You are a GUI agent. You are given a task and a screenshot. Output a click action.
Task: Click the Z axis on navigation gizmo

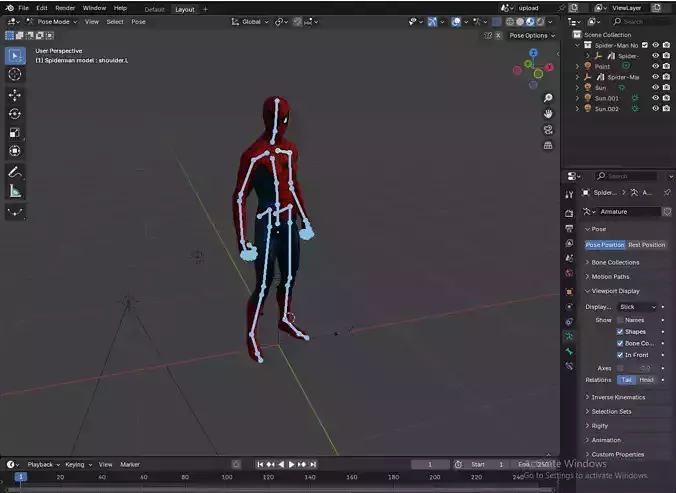coord(534,53)
